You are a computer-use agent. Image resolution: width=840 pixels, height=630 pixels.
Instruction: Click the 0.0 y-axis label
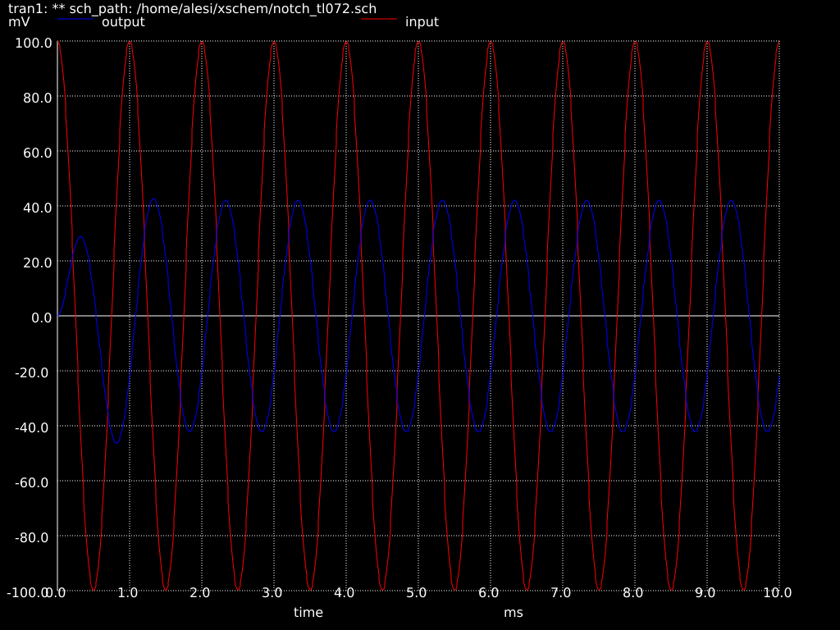[41, 317]
